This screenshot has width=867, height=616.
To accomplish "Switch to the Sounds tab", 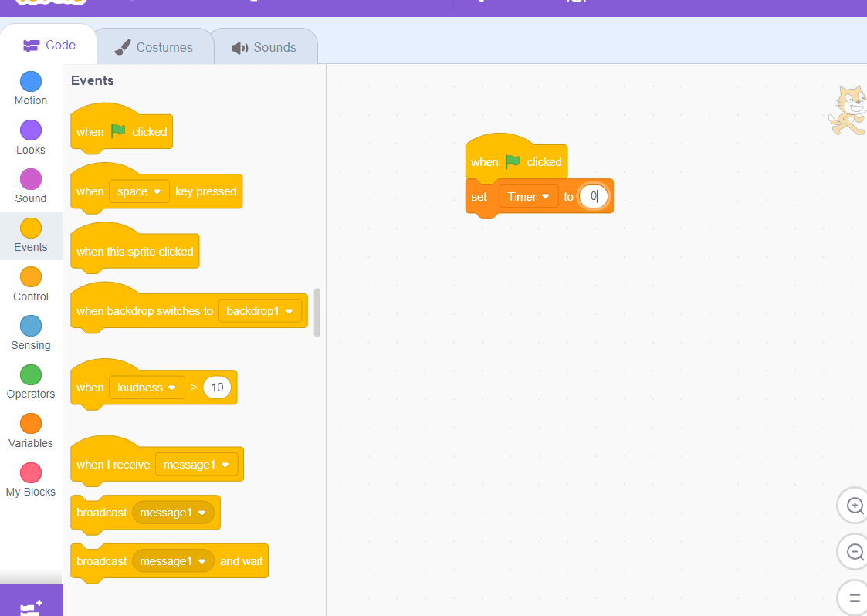I will [265, 47].
